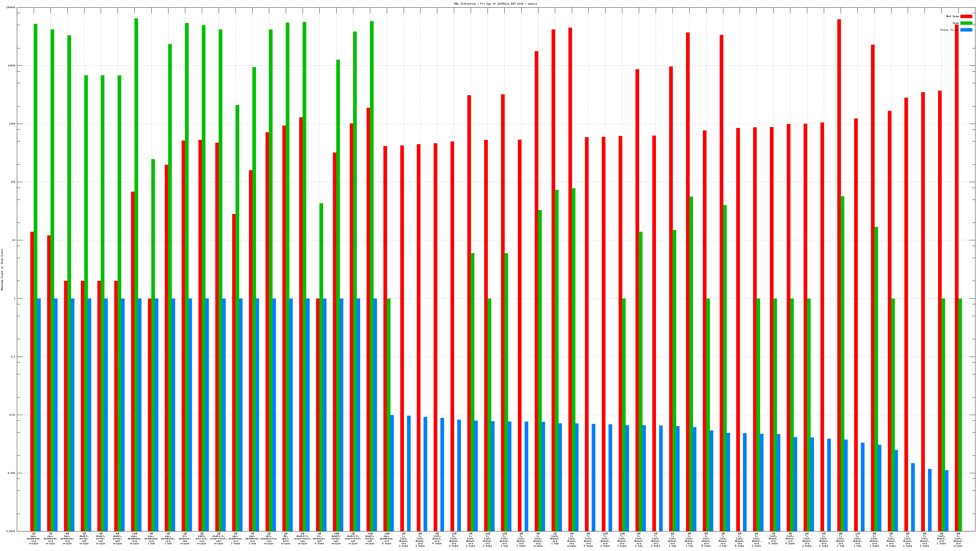Click the dnsbl-1.uceprotect.net origin axis label
Viewport: 980px width, 551px height.
(218, 538)
